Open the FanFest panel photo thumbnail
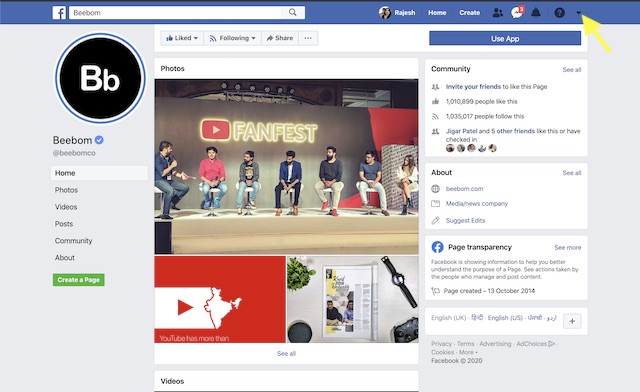Image resolution: width=640 pixels, height=392 pixels. 286,167
